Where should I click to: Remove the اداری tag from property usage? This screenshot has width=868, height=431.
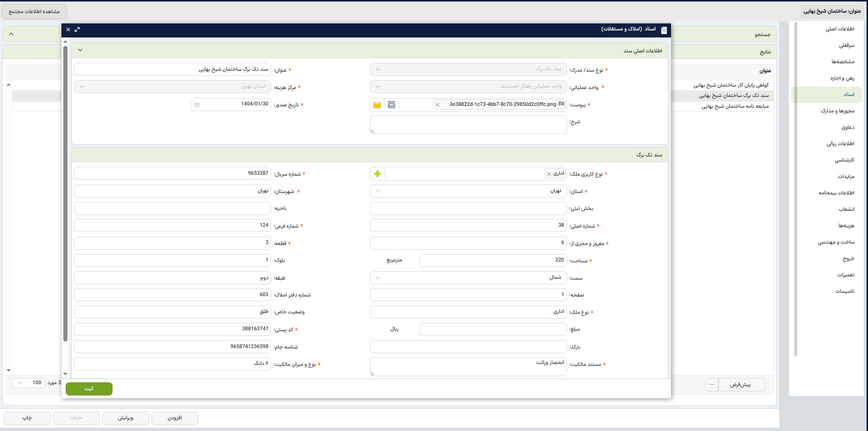[549, 174]
